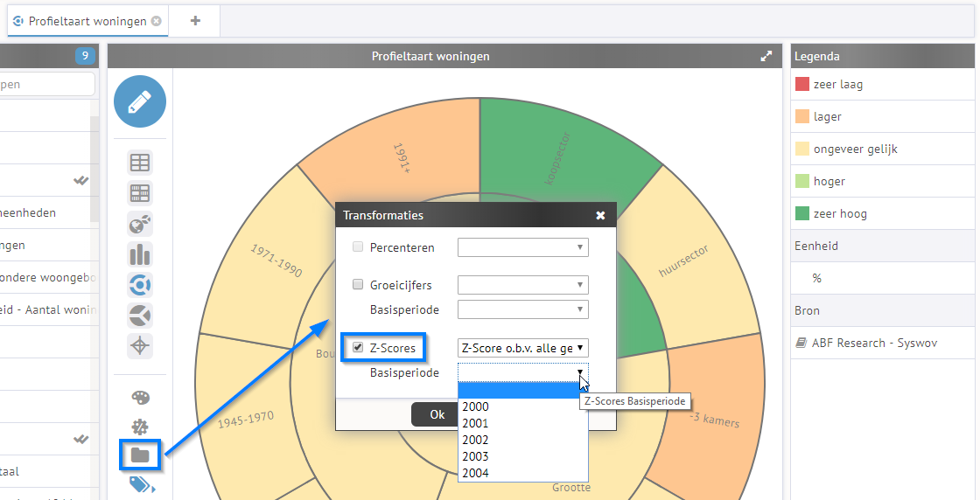Click the zeer laag red swatch
Screen dimensions: 980x500
coord(801,84)
